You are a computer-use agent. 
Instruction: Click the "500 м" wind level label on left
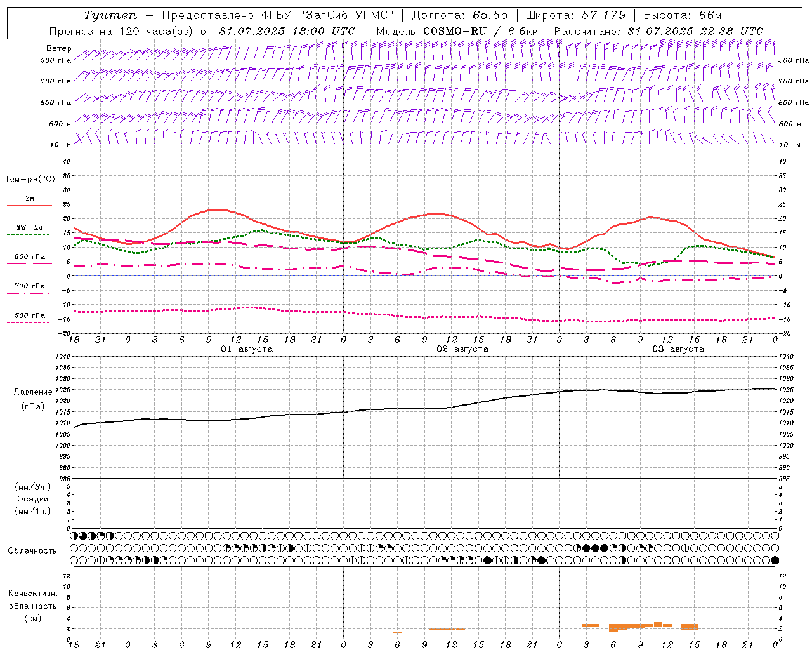(x=60, y=124)
